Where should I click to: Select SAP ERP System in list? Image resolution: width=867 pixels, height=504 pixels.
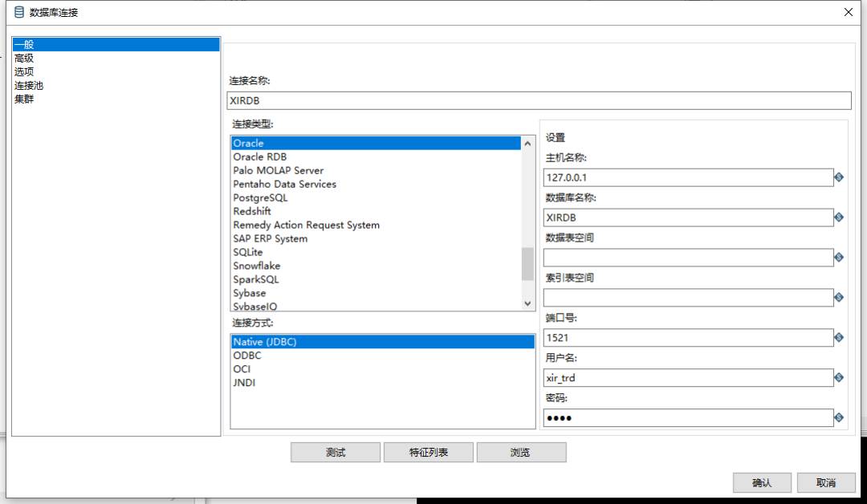(271, 238)
